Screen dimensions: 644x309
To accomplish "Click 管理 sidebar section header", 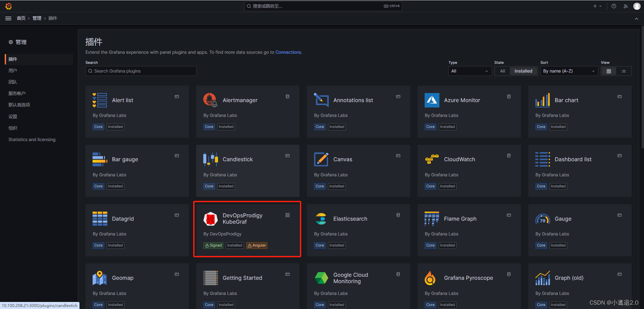I will (18, 42).
